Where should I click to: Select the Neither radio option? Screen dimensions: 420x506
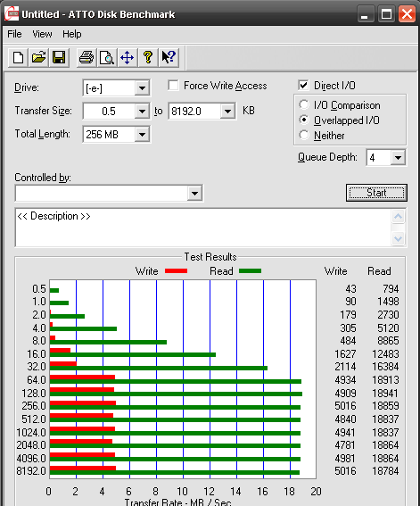[304, 135]
